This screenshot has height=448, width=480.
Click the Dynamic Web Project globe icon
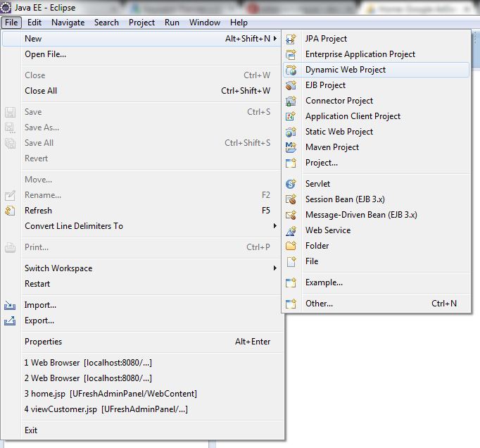[x=291, y=70]
